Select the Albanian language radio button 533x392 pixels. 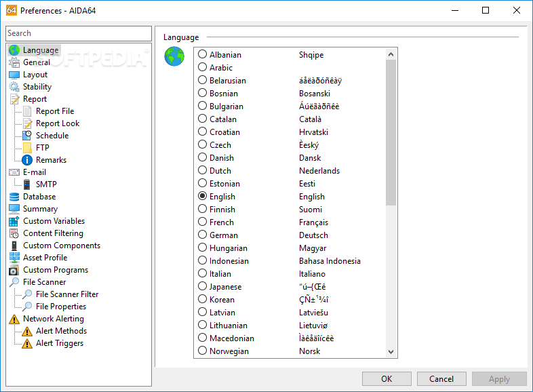(203, 54)
